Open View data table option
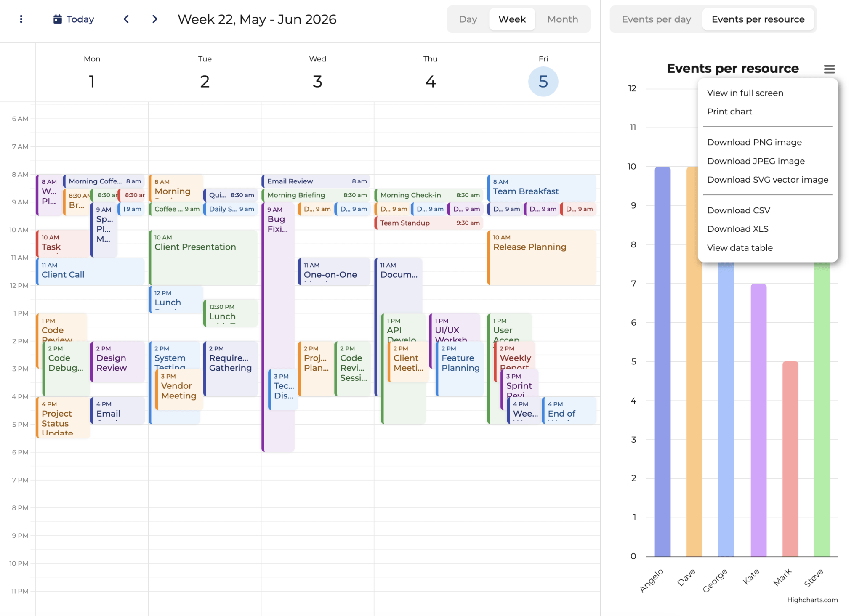862x616 pixels. [740, 248]
